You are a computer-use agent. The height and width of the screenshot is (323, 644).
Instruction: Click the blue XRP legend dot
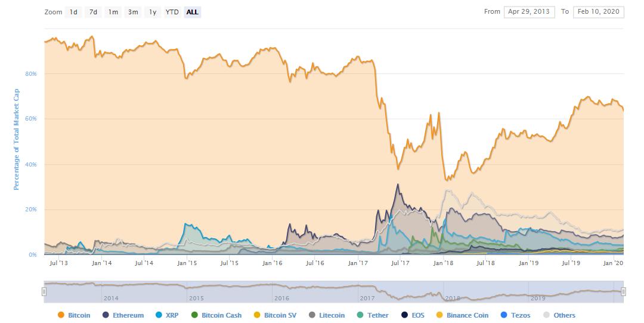(158, 315)
